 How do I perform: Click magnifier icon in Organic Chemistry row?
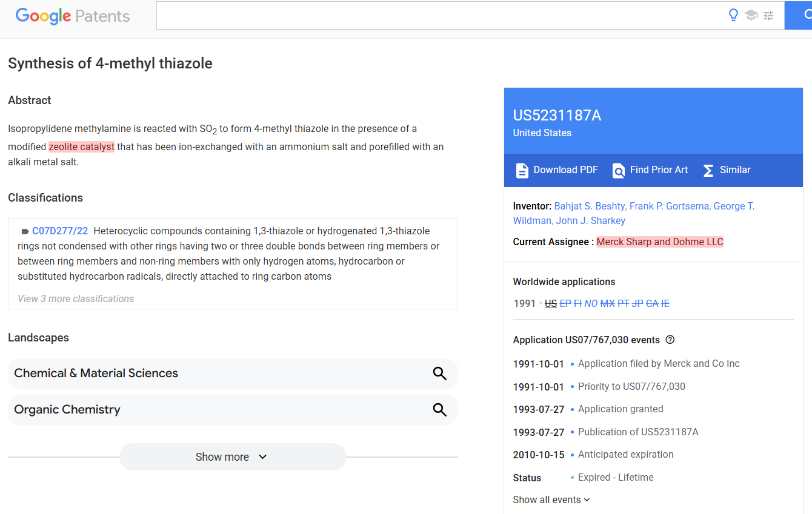pyautogui.click(x=440, y=410)
